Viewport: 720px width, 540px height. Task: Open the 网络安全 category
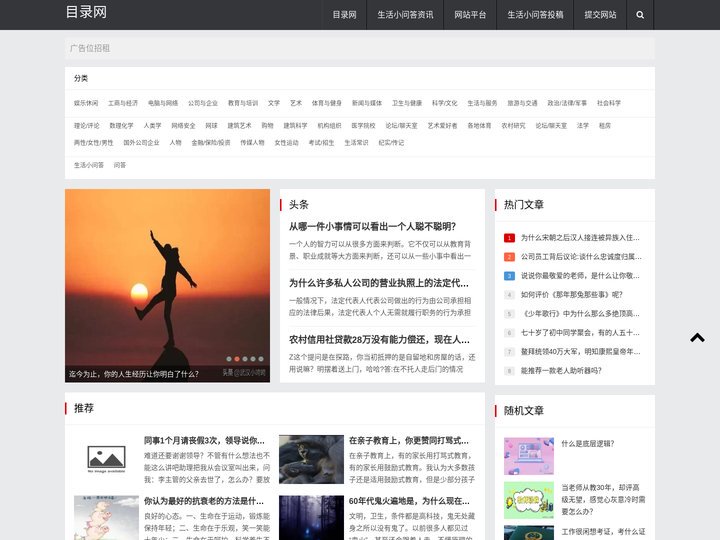click(x=183, y=126)
